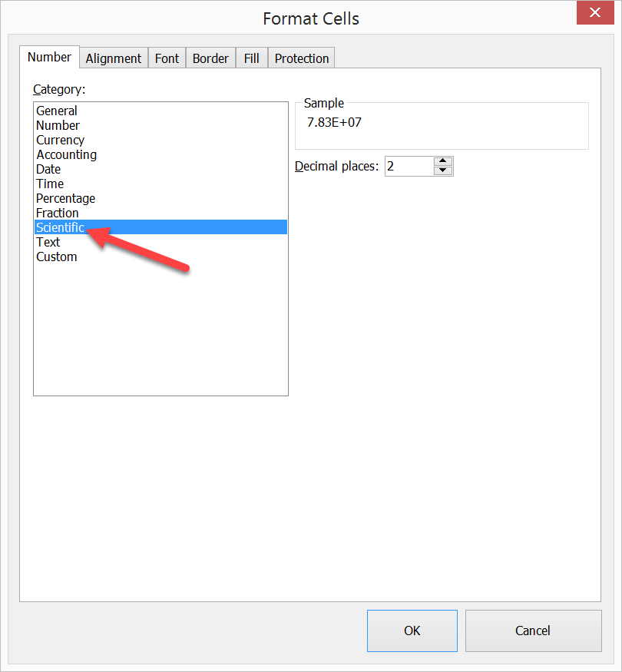Viewport: 622px width, 672px height.
Task: Decrease decimal places with down arrow
Action: [x=443, y=170]
